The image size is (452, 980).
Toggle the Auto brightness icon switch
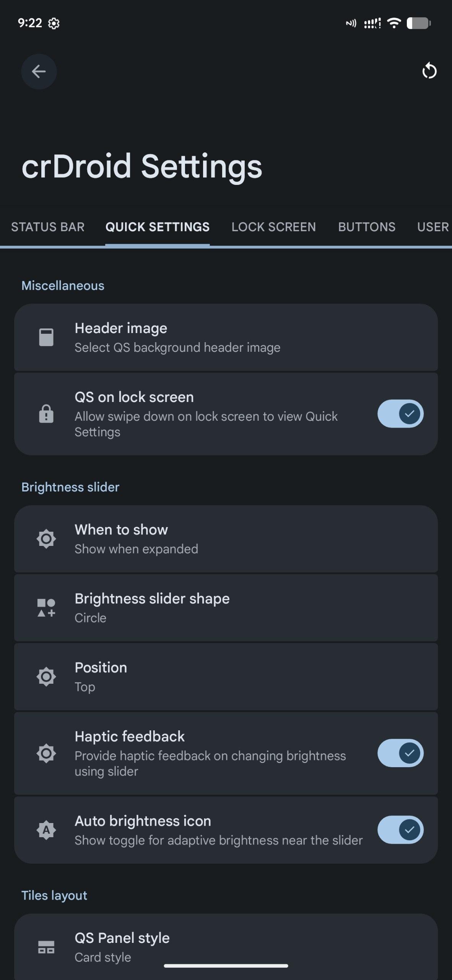coord(400,830)
